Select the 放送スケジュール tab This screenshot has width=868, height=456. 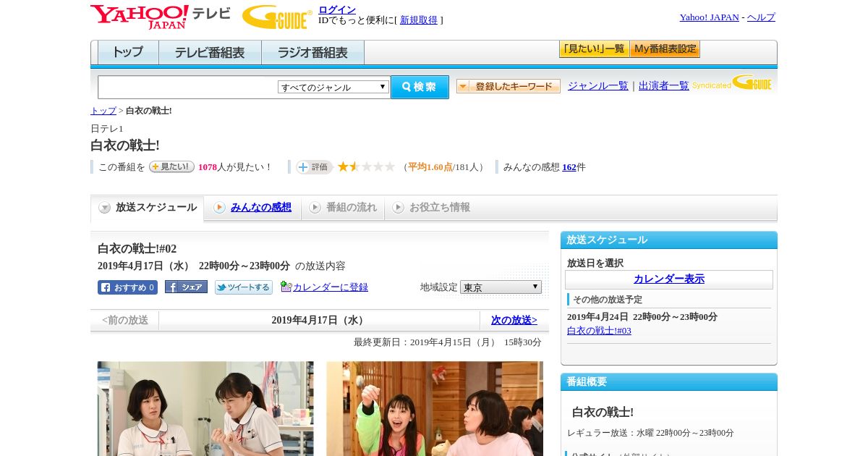point(148,208)
